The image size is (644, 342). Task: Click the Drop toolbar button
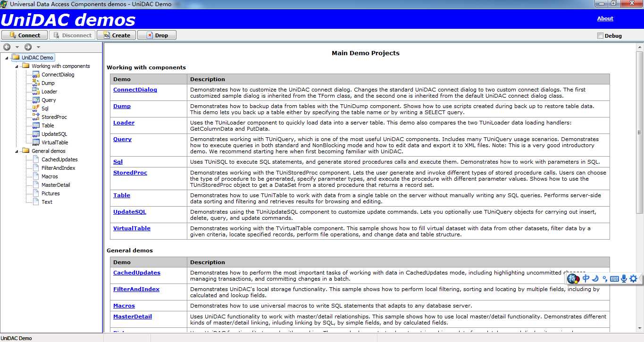coord(157,35)
